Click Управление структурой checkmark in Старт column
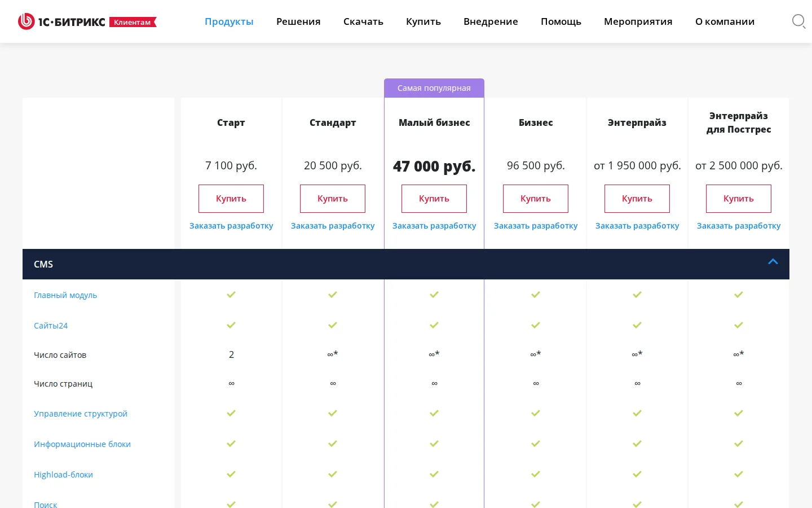Screen dimensions: 812x508 (231, 413)
